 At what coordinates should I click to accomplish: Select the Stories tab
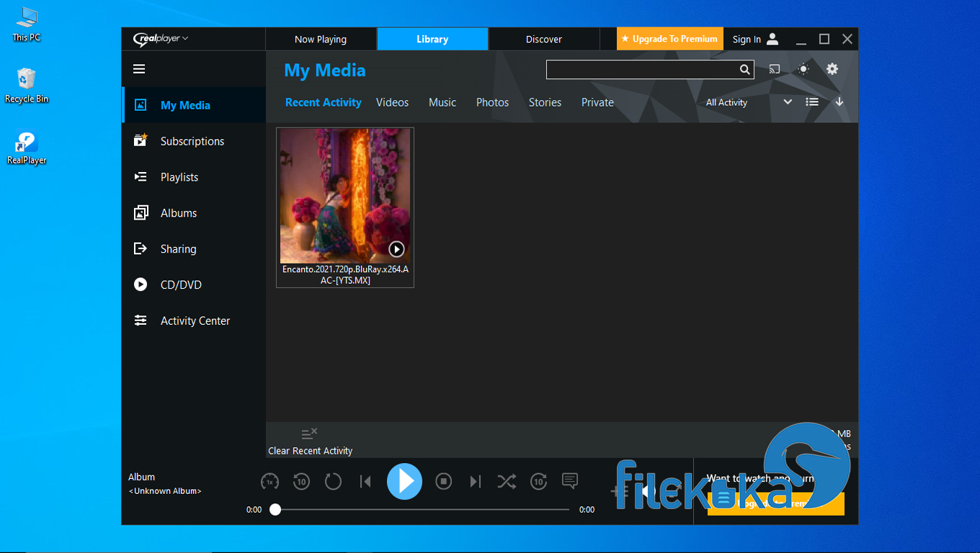545,102
